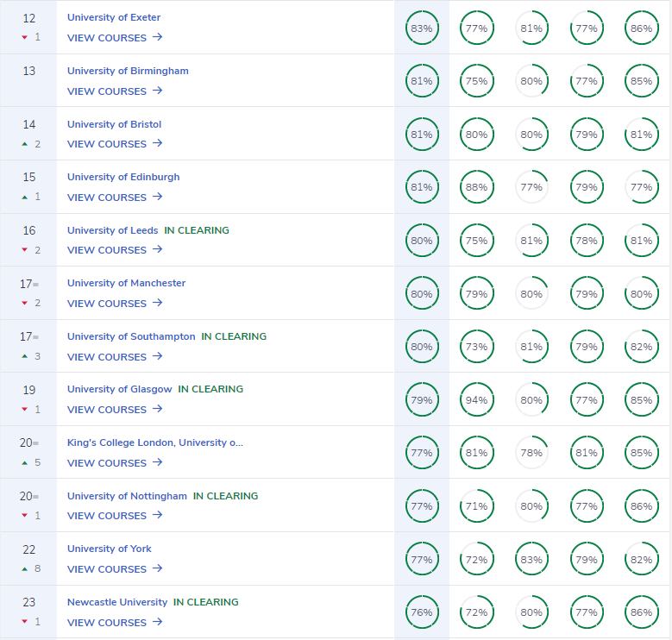
Task: Click York's 83% score circle
Action: pyautogui.click(x=531, y=560)
